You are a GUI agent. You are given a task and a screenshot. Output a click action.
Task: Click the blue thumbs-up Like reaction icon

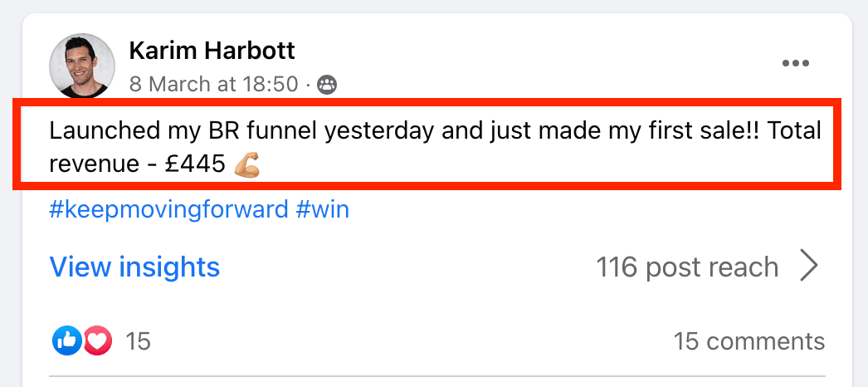[x=67, y=340]
